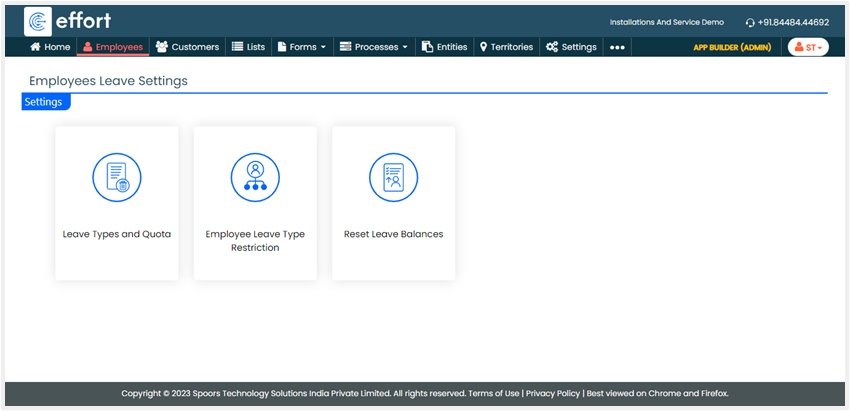
Task: Open the Home page
Action: (50, 47)
